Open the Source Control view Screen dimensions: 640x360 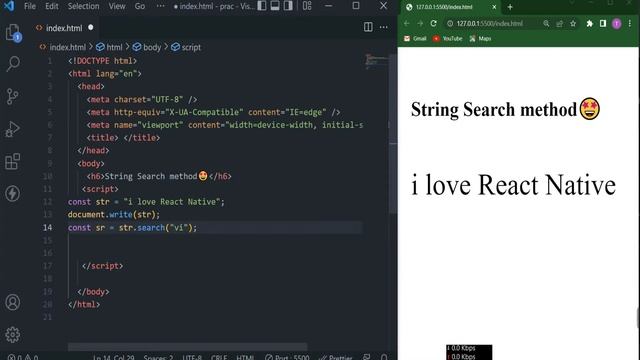click(x=13, y=96)
